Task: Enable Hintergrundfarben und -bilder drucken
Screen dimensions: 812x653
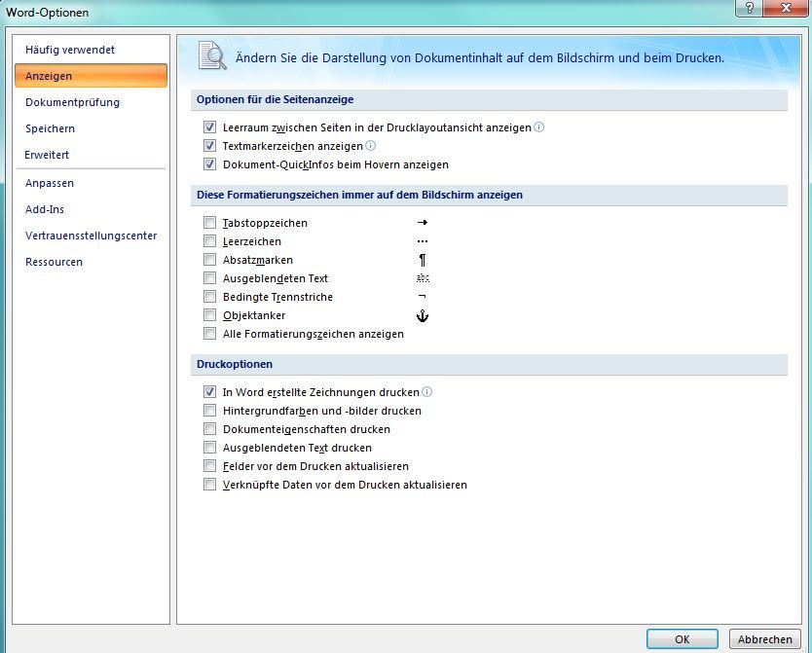Action: pyautogui.click(x=209, y=411)
